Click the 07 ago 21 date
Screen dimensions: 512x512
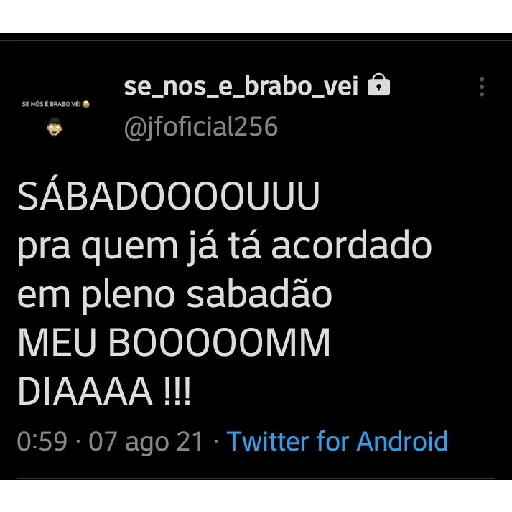(146, 442)
